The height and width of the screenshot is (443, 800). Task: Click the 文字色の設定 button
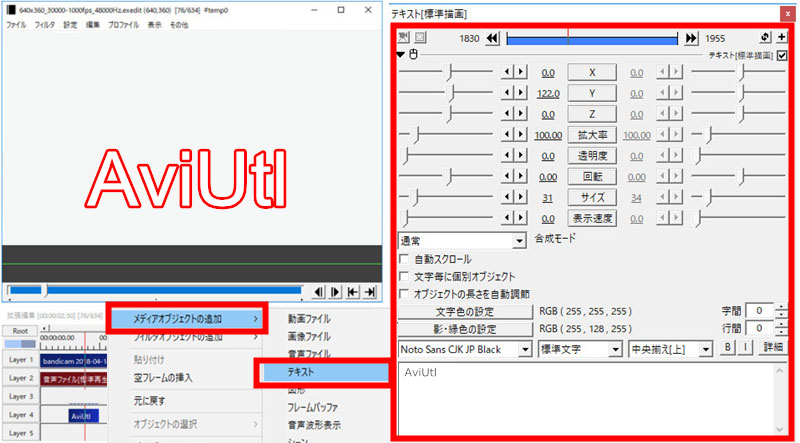465,311
